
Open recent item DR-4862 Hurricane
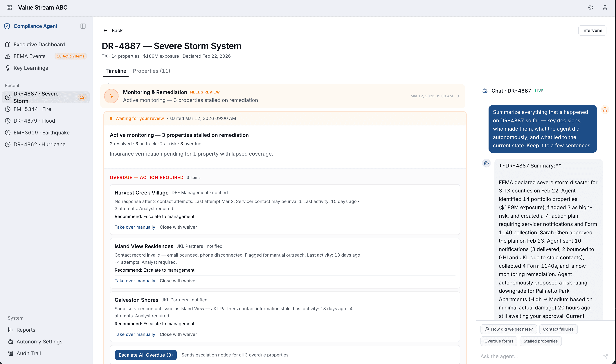coord(46,145)
